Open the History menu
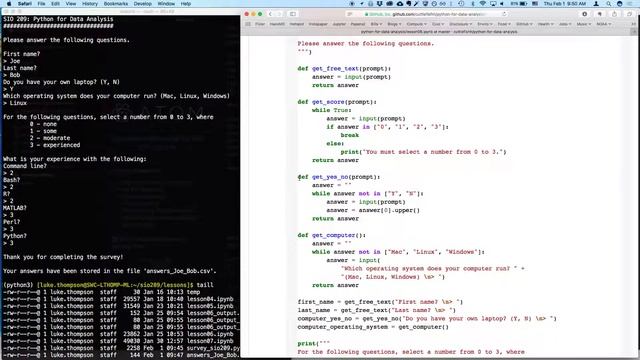Viewport: 640px width, 360px height. [x=90, y=4]
